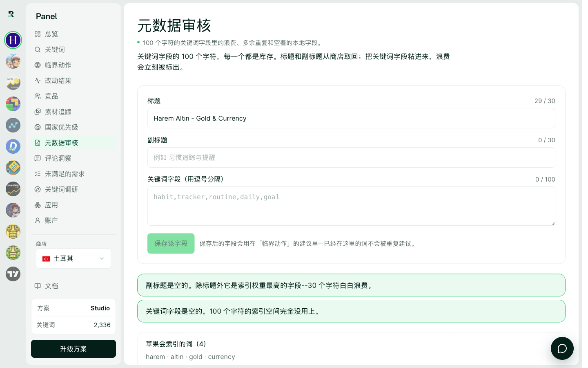This screenshot has height=368, width=588.
Task: Click the 账户 person icon
Action: [38, 220]
